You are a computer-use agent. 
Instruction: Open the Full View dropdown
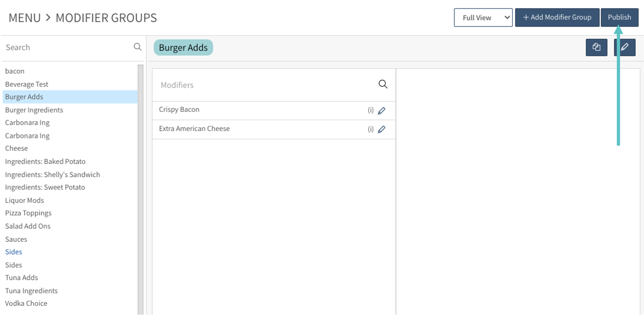[483, 17]
